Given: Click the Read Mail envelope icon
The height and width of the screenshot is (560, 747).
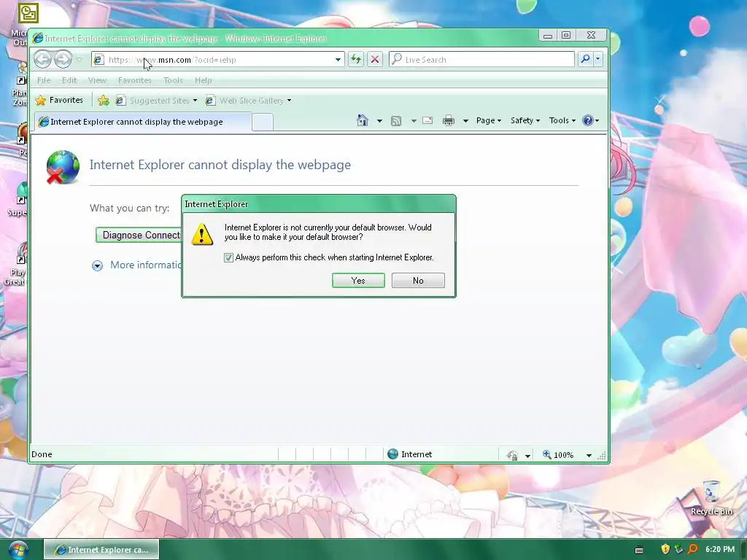Looking at the screenshot, I should [427, 120].
